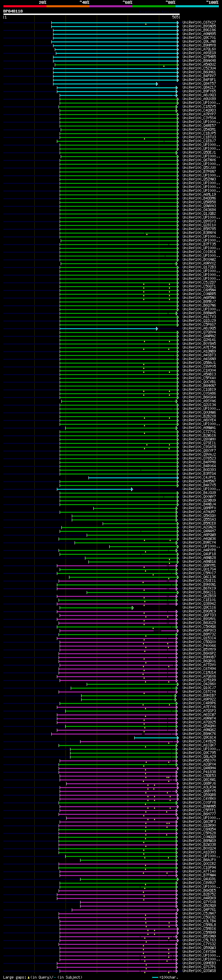
Task: Select label UniRef100_A1D3H3
Action: 199,852
